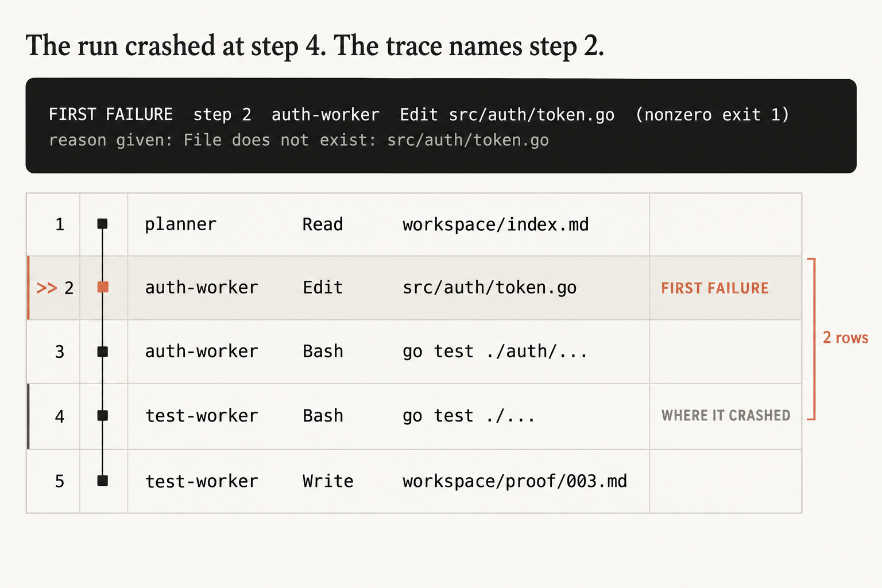Viewport: 882px width, 588px height.
Task: Click auth-worker in the go test ./auth/... row
Action: click(x=202, y=351)
